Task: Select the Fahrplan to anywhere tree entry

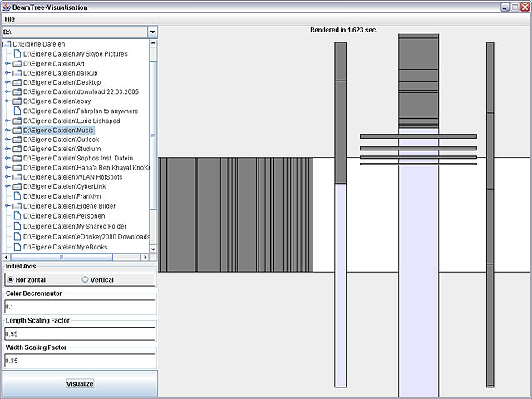Action: coord(81,111)
